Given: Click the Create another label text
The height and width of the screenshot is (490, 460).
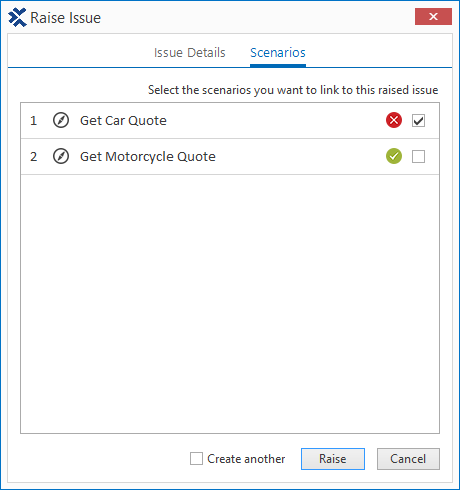Looking at the screenshot, I should [x=246, y=459].
